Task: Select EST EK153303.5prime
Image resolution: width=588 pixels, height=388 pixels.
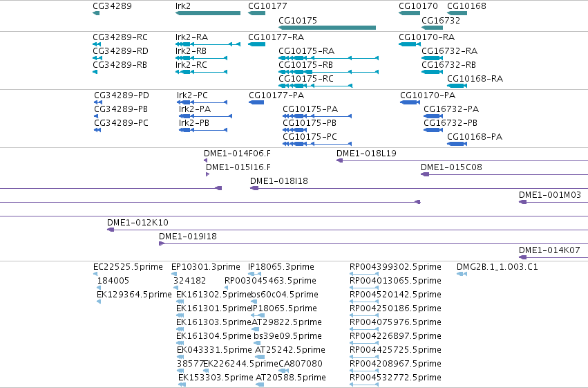Action: 216,378
